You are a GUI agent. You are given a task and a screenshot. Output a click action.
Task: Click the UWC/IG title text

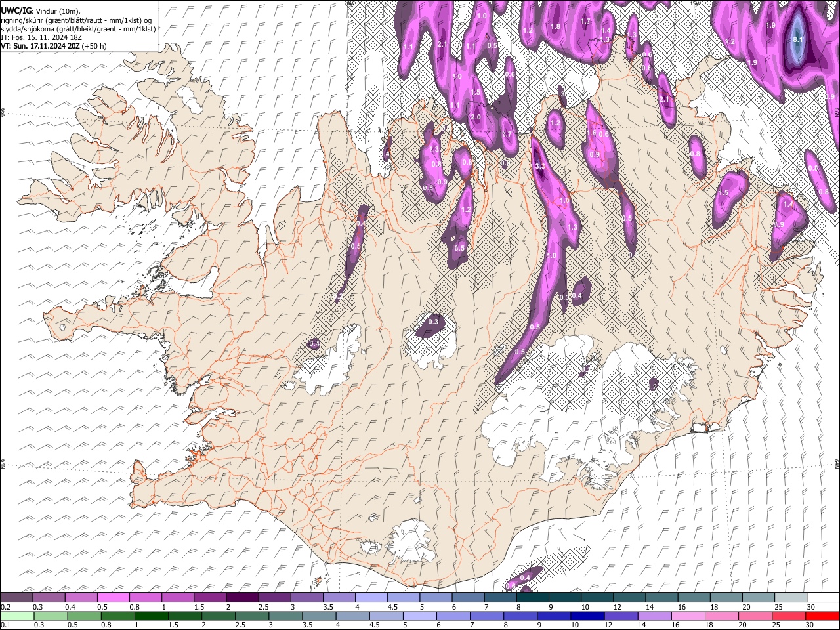coord(16,10)
